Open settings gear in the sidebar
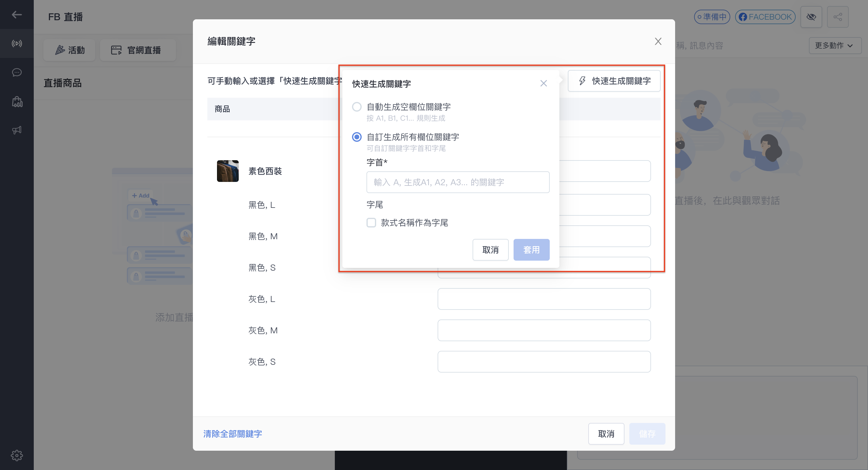 (17, 456)
